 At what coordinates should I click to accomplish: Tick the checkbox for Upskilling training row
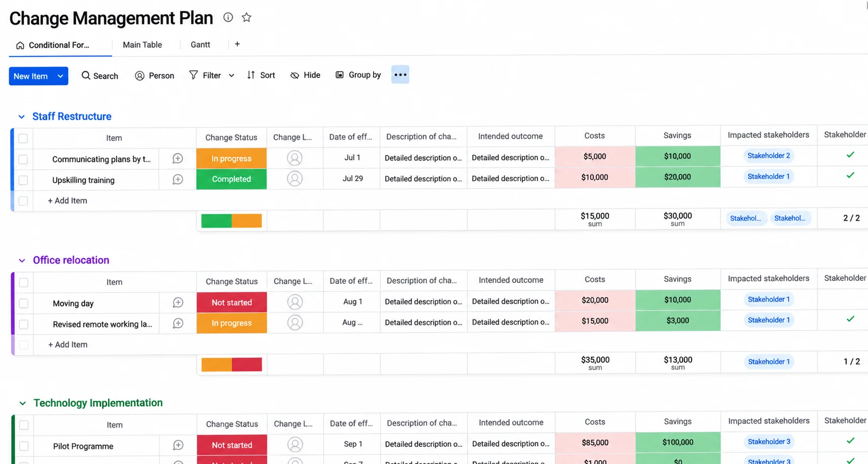[x=23, y=180]
